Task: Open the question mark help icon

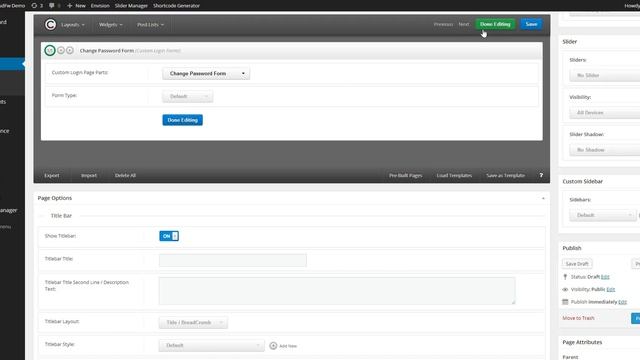Action: tap(541, 176)
